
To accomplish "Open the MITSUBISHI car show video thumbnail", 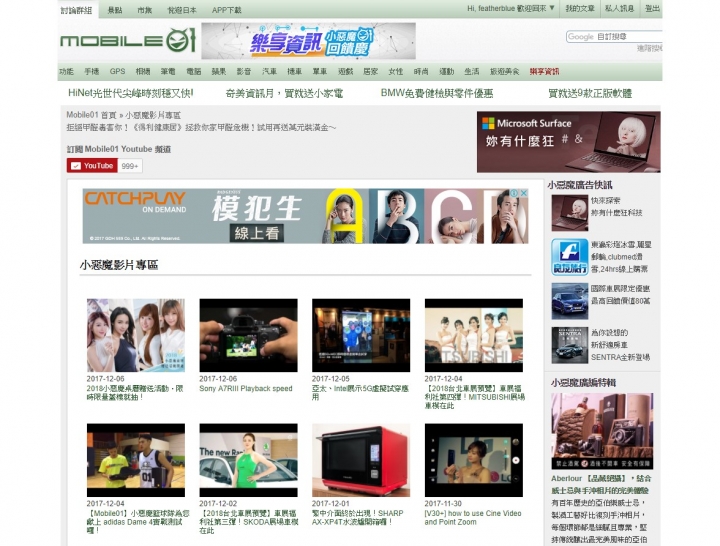I will pyautogui.click(x=473, y=335).
